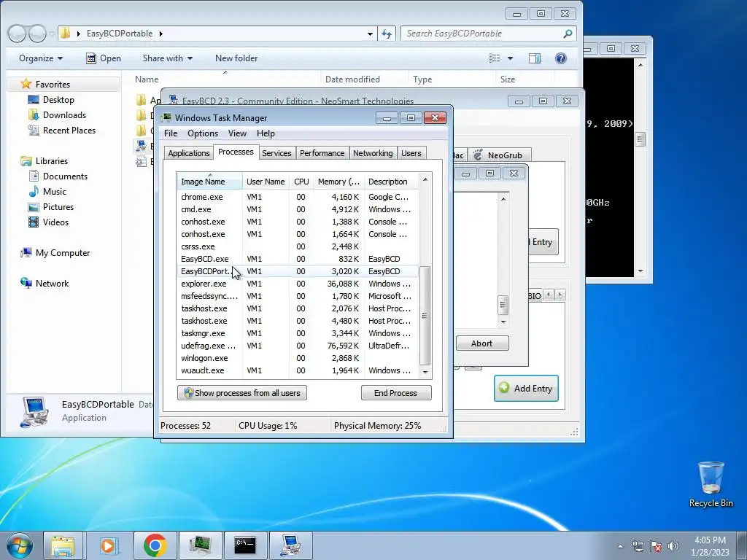Select Task Manager icon in the taskbar
This screenshot has height=560, width=747.
click(200, 545)
